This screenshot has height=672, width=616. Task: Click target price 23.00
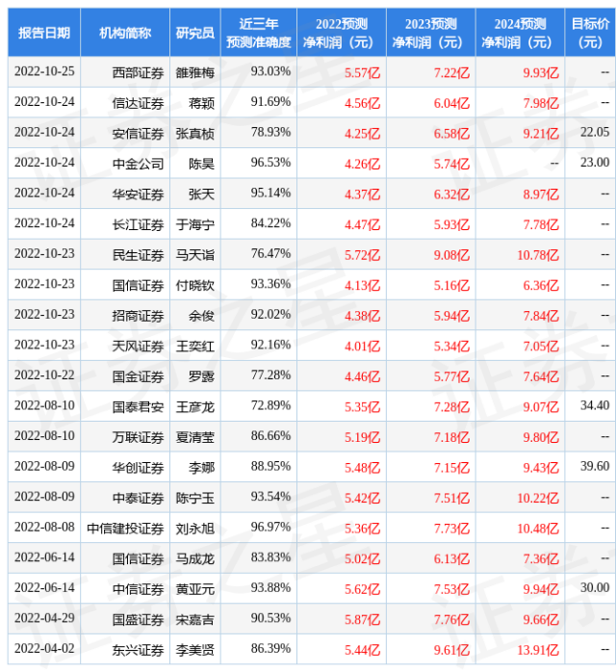[595, 163]
